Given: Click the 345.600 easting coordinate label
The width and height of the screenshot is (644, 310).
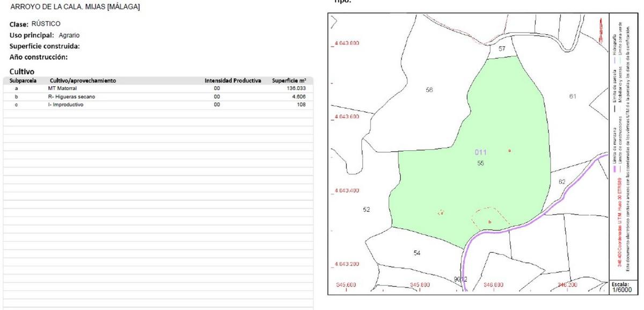Looking at the screenshot, I should (x=345, y=285).
